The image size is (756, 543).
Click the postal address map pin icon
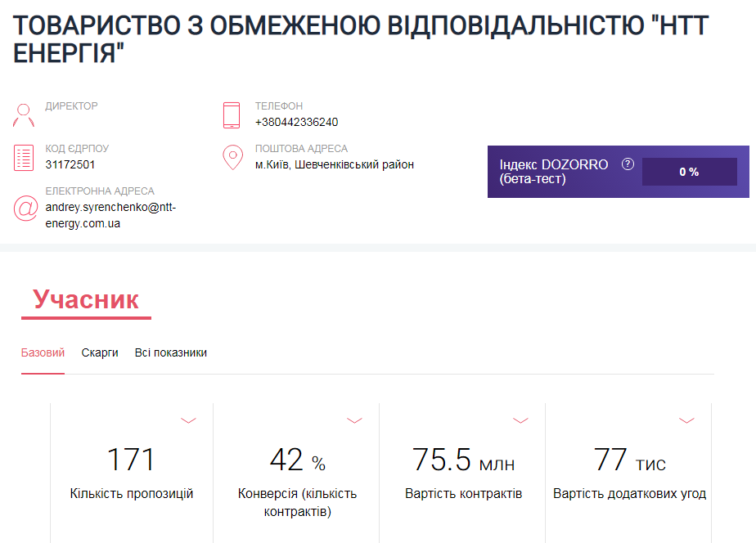pyautogui.click(x=233, y=157)
